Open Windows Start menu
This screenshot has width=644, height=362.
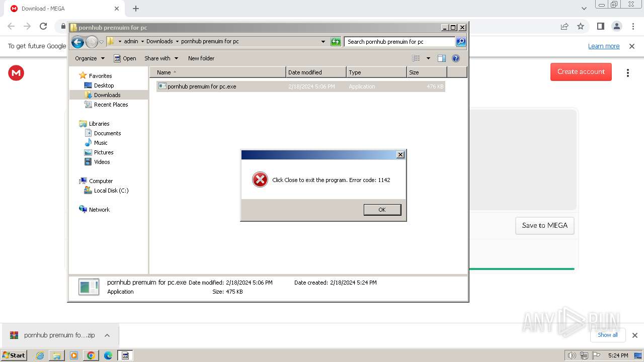pos(14,355)
